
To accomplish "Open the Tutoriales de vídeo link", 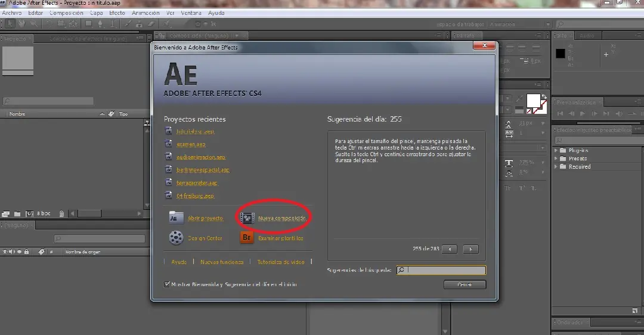I will click(281, 262).
